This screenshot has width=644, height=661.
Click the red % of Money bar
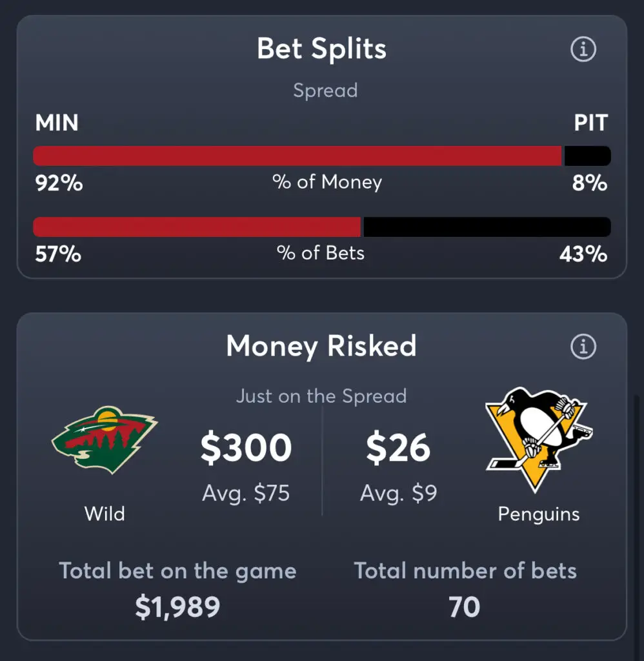click(x=297, y=156)
